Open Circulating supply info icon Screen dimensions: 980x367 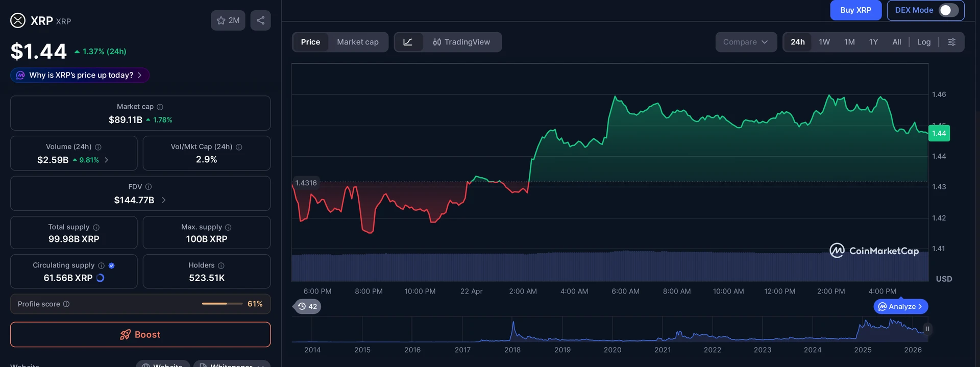click(101, 265)
